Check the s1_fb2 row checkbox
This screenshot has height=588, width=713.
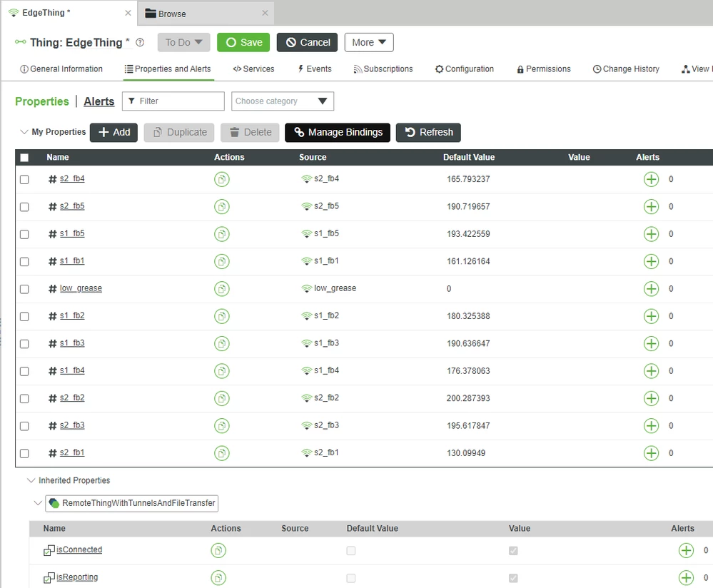tap(24, 317)
